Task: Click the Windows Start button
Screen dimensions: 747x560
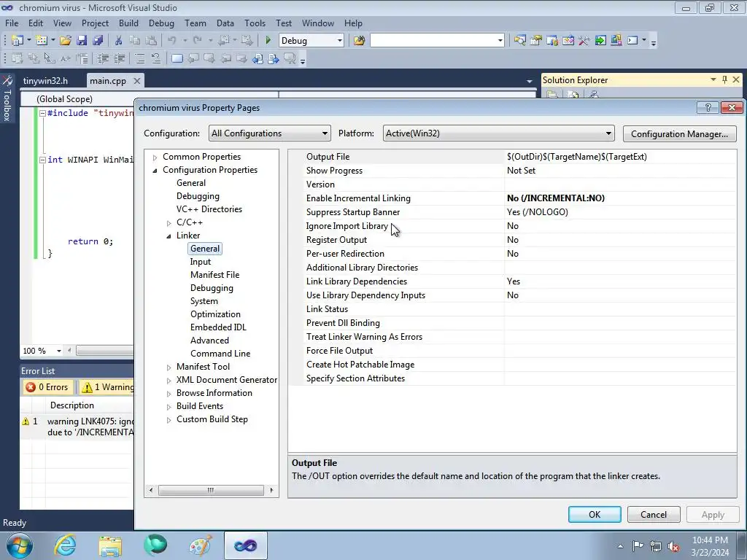Action: point(19,545)
